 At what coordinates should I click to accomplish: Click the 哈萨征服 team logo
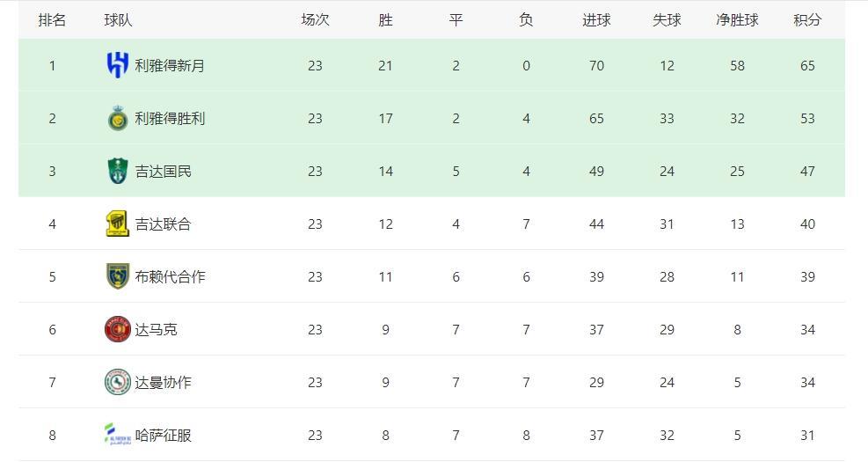pos(117,435)
